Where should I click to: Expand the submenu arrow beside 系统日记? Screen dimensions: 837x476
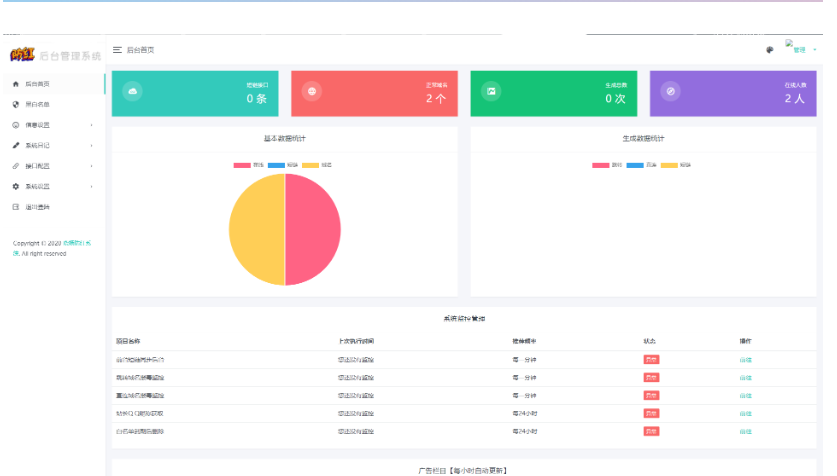point(92,145)
